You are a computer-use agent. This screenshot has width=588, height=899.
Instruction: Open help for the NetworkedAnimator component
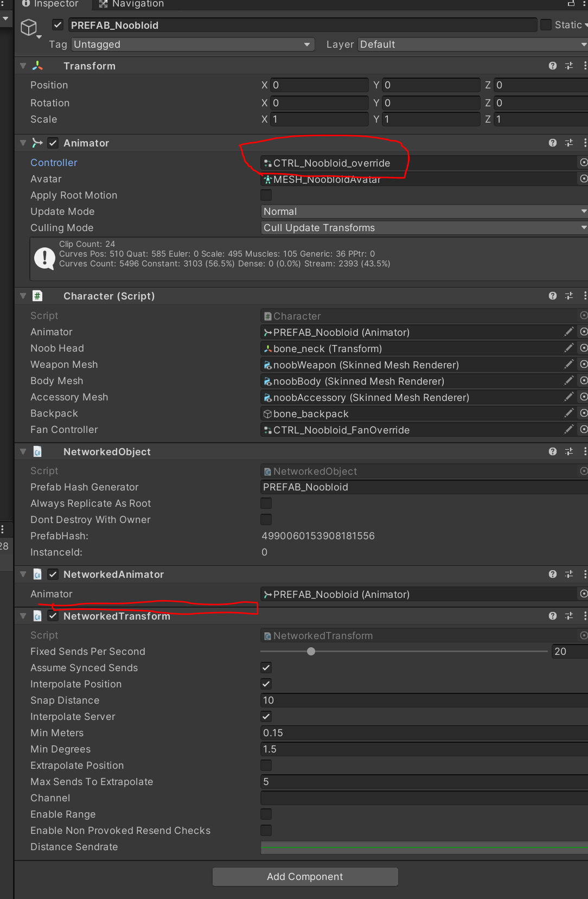[x=553, y=574]
